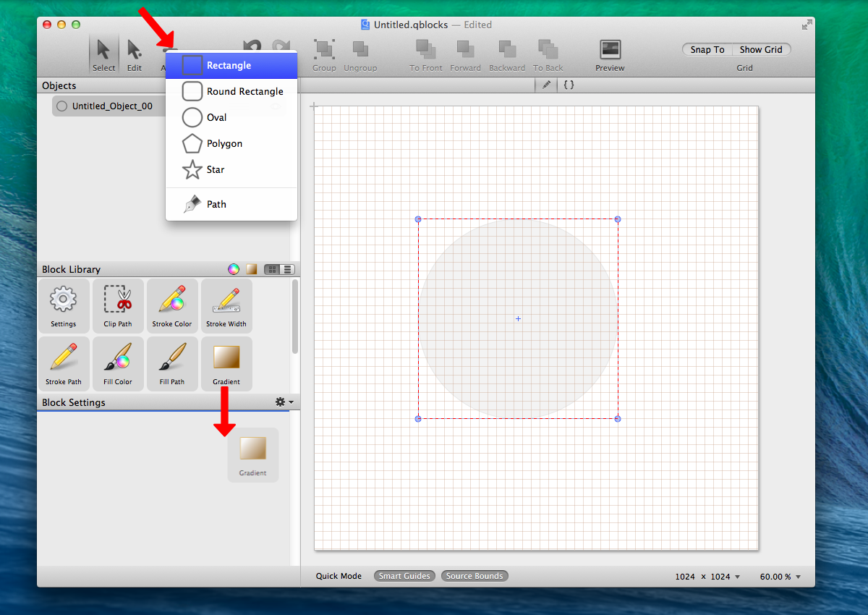Open the 1024 x 1024 canvas size dropdown
This screenshot has width=868, height=615.
pos(707,577)
